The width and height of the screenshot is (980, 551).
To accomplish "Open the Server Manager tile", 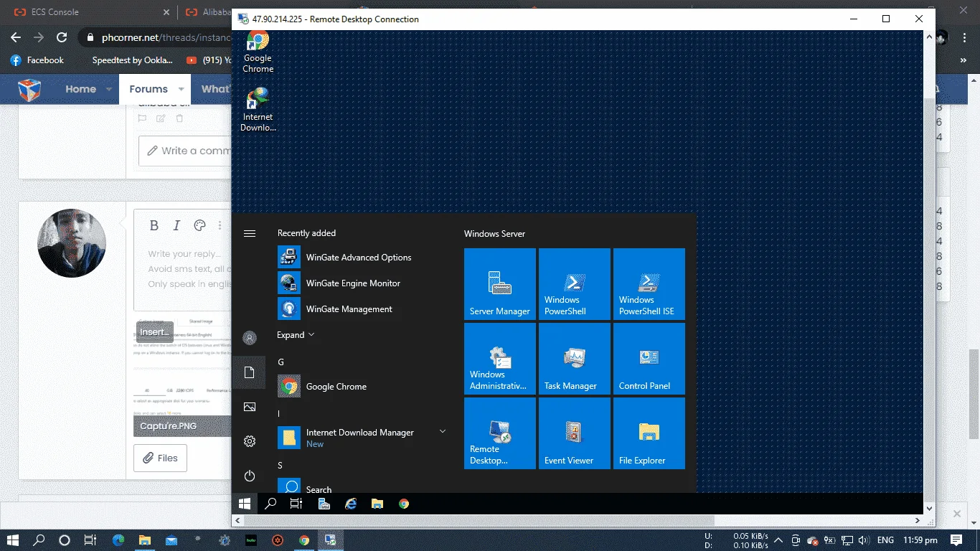I will tap(500, 284).
